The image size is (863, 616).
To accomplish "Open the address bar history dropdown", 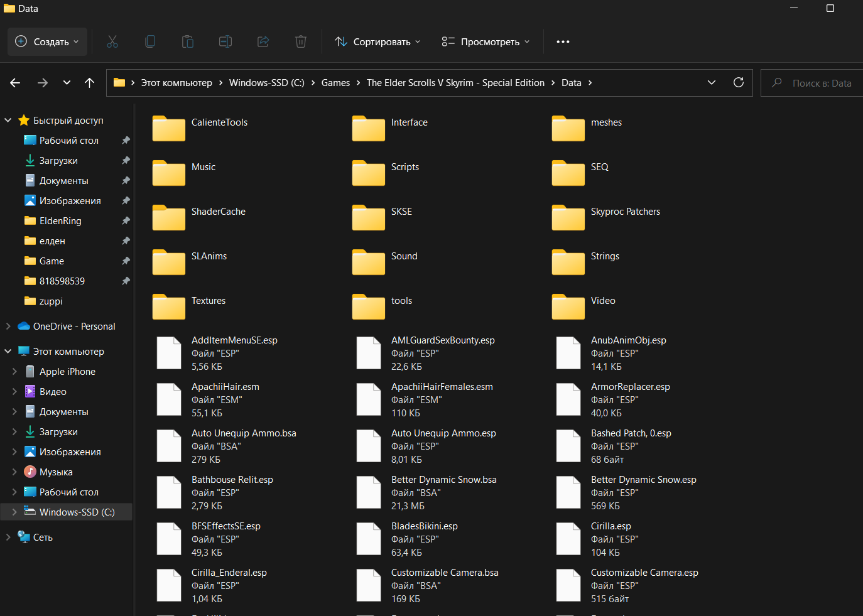I will point(712,82).
